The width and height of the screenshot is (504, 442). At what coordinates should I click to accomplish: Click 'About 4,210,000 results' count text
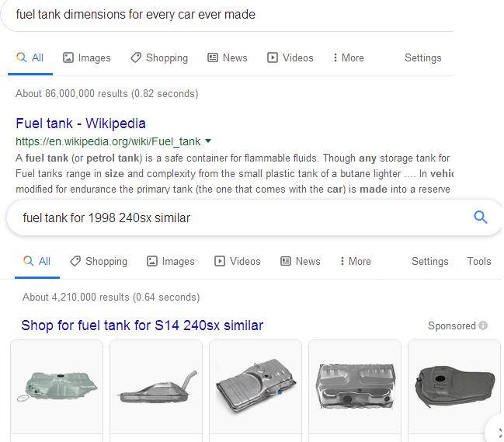111,297
